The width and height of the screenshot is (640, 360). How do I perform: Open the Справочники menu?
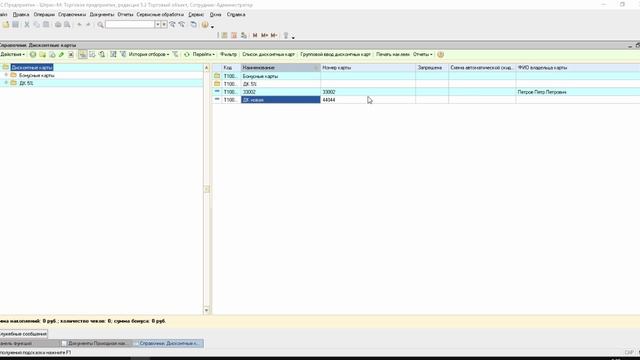pyautogui.click(x=72, y=14)
